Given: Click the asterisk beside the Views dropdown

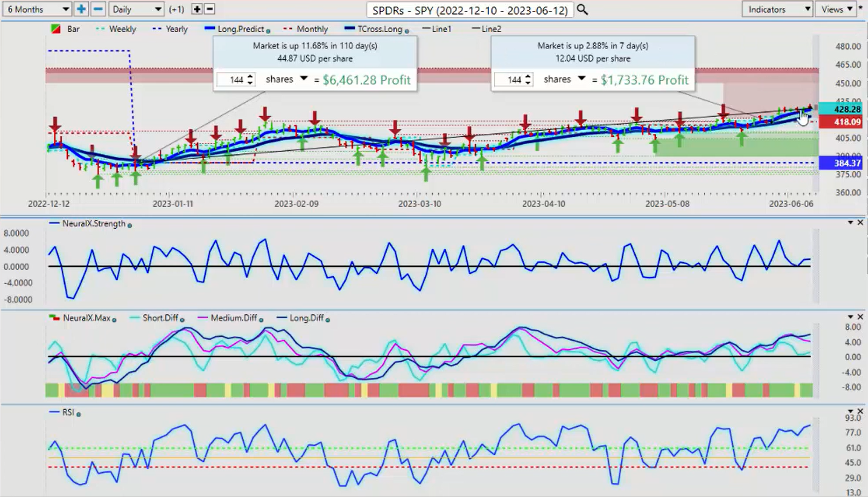Looking at the screenshot, I should (x=861, y=8).
